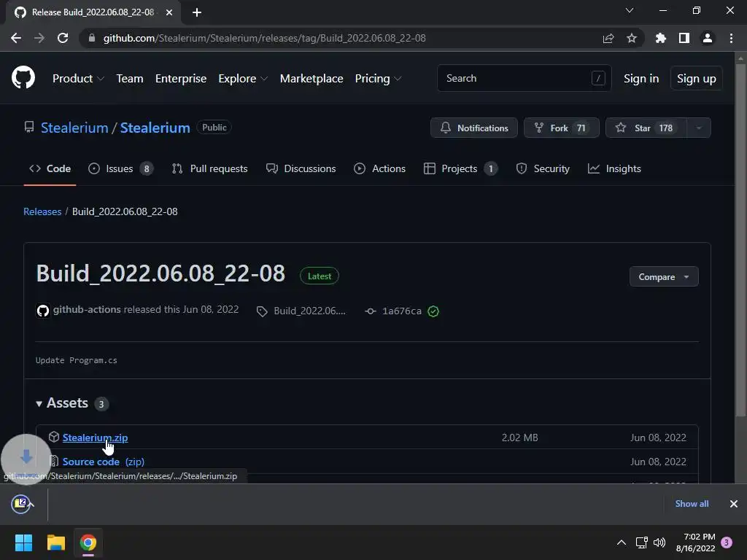Viewport: 747px width, 560px height.
Task: Click the Notifications button
Action: (474, 128)
